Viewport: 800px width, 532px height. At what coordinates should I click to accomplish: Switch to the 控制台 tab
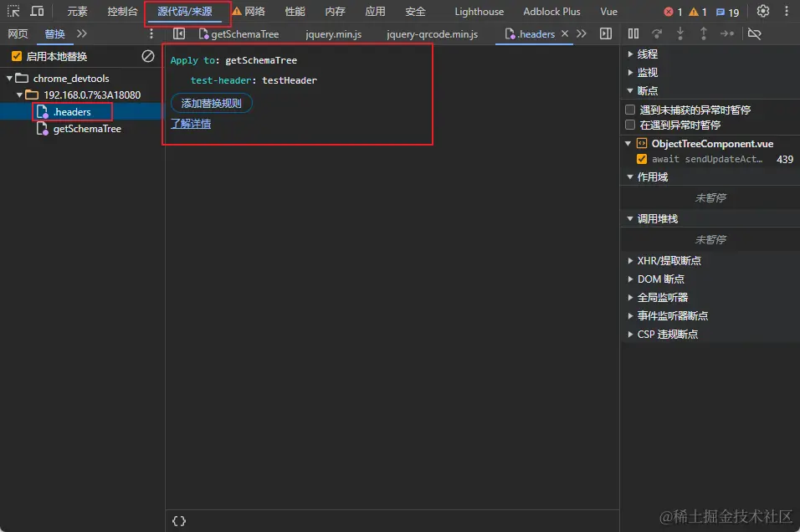122,12
